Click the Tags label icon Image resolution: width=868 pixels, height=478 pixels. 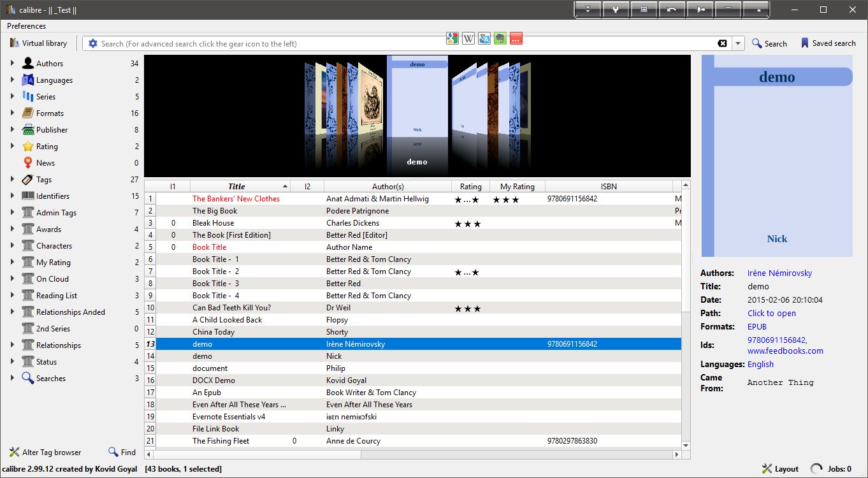28,179
